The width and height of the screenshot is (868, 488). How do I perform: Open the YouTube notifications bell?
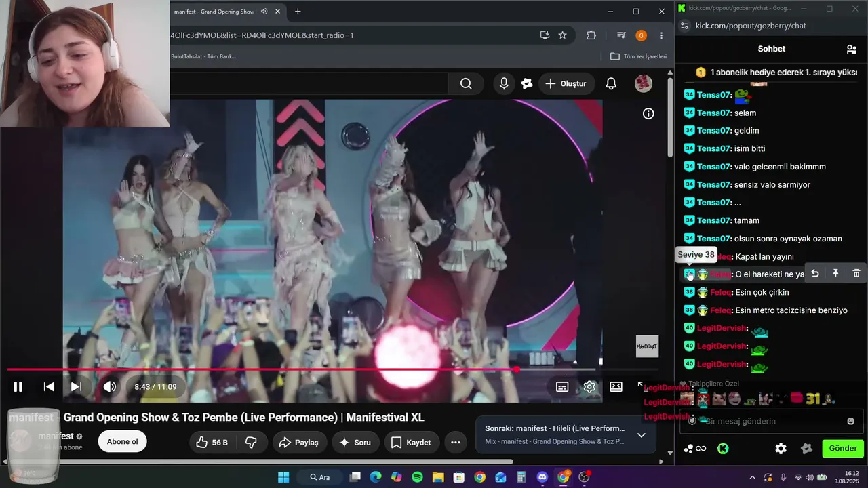tap(611, 83)
